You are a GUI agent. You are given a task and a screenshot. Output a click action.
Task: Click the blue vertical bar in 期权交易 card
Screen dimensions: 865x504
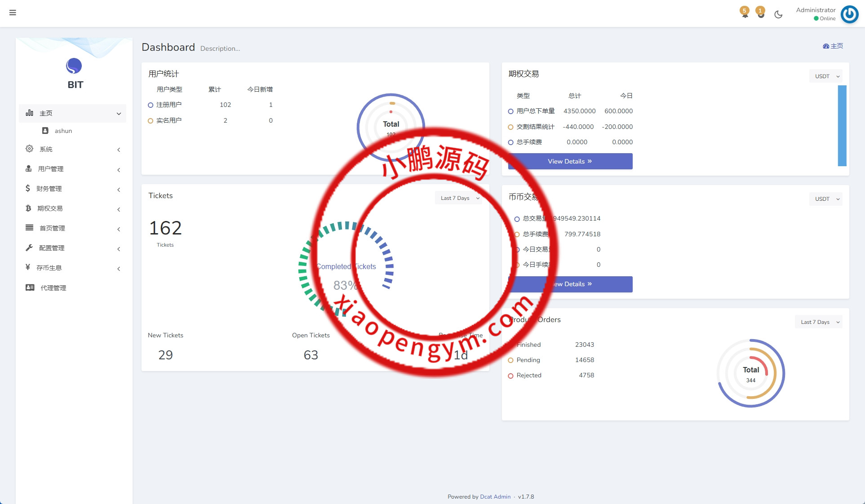click(842, 126)
